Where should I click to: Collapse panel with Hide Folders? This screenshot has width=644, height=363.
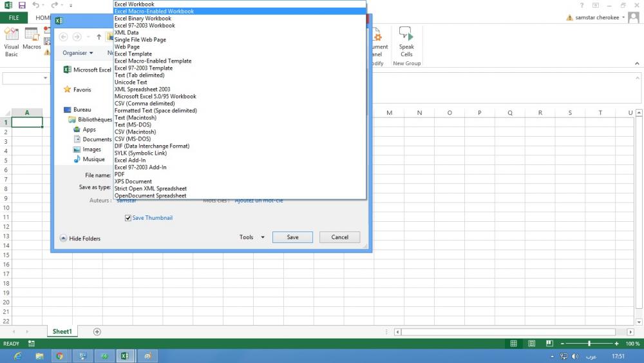(80, 239)
